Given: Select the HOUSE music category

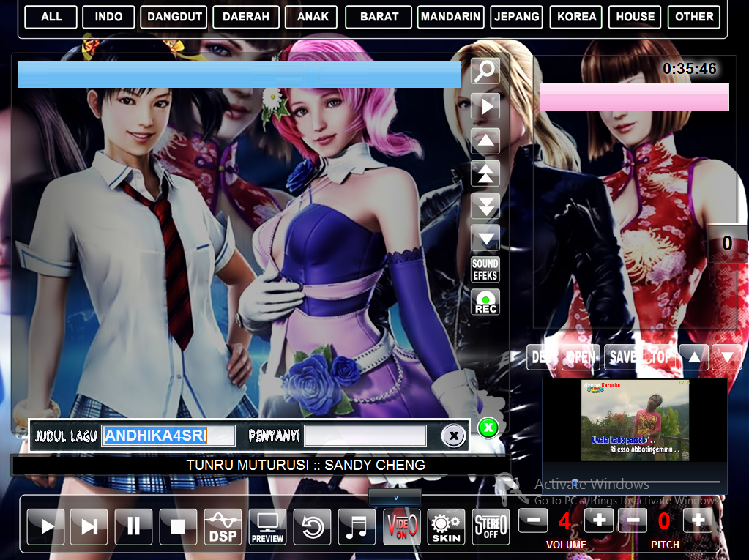Looking at the screenshot, I should tap(635, 17).
